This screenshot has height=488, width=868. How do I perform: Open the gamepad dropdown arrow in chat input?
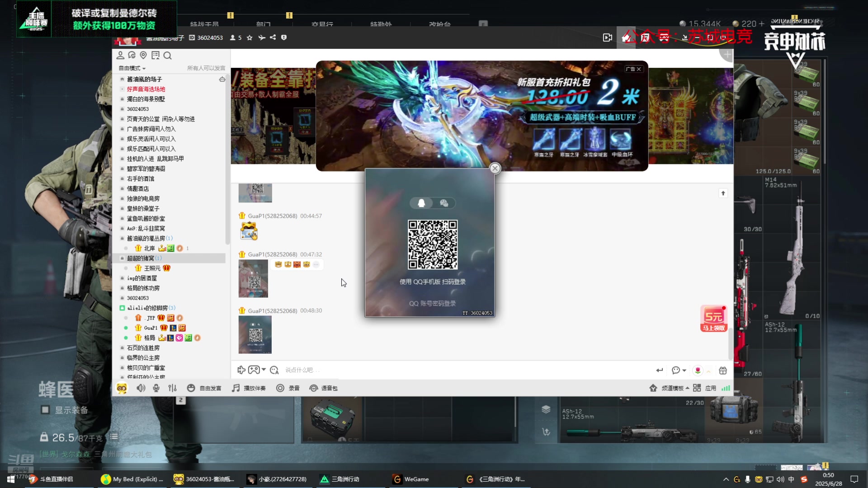[264, 370]
